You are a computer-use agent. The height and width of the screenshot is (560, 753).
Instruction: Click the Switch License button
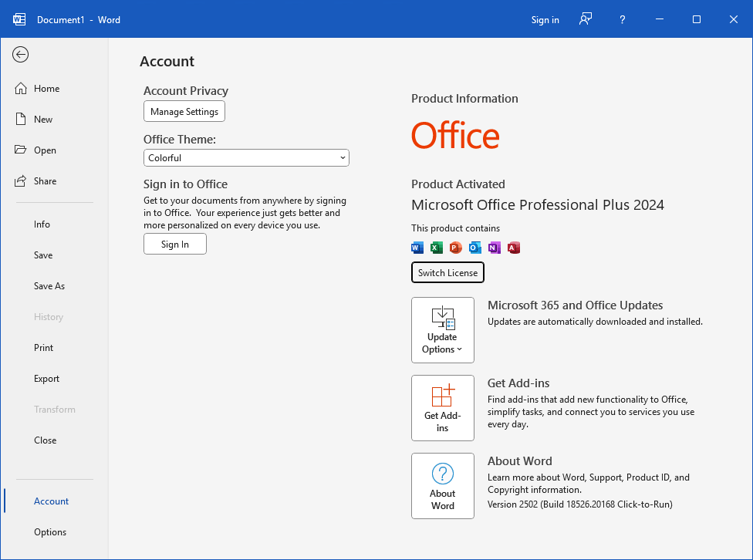click(447, 273)
